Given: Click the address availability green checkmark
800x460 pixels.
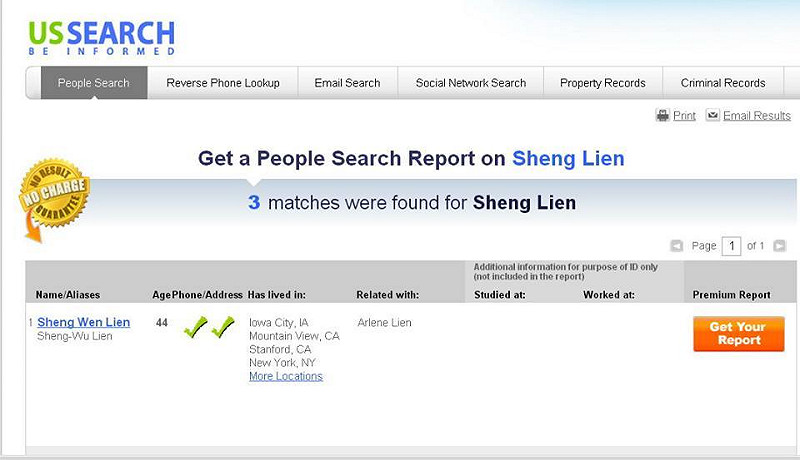Looking at the screenshot, I should point(223,327).
